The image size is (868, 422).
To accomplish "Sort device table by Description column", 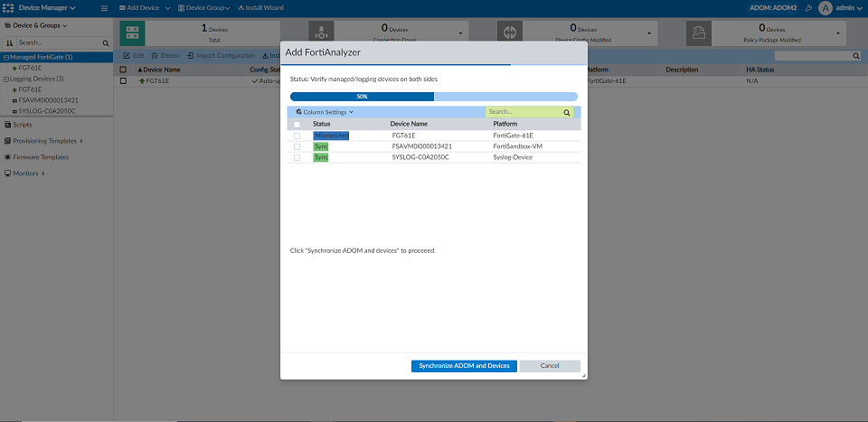I will (x=682, y=70).
